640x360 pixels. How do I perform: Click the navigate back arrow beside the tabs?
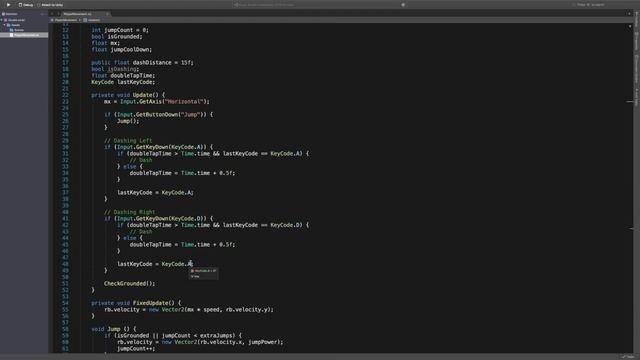pyautogui.click(x=52, y=14)
